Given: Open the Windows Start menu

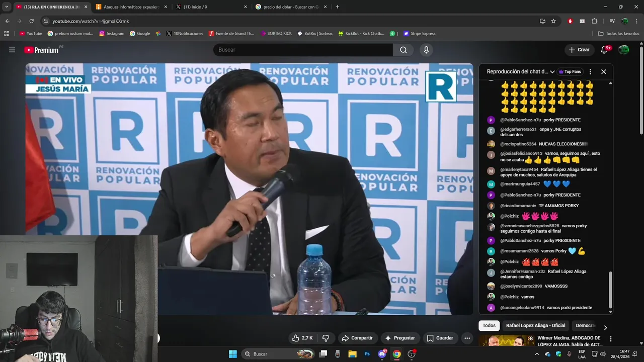Looking at the screenshot, I should [x=233, y=354].
